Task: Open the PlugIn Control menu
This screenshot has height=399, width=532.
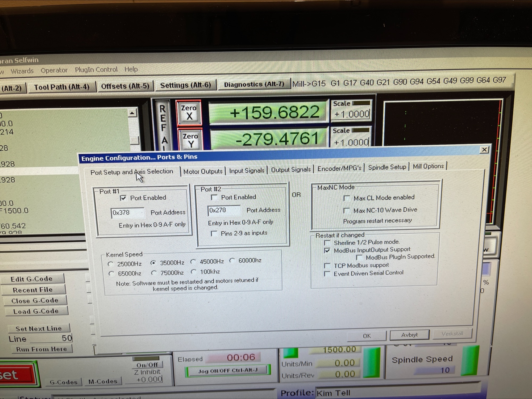Action: (96, 70)
